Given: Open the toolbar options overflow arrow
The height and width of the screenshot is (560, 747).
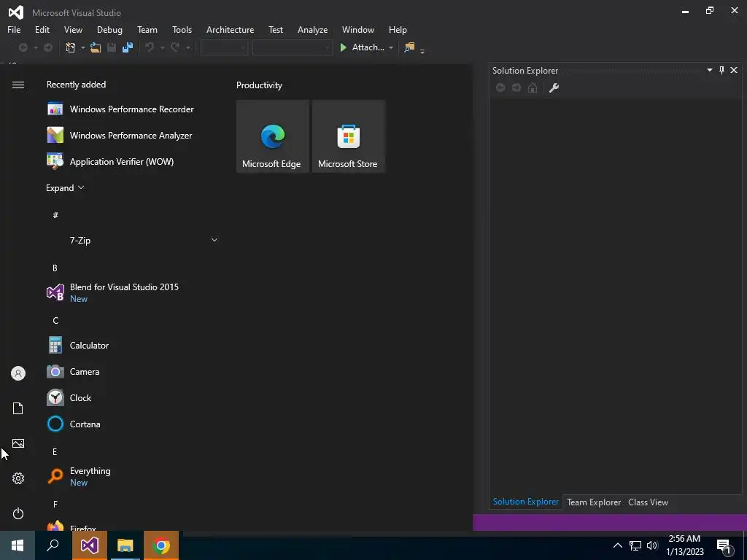Looking at the screenshot, I should click(422, 50).
